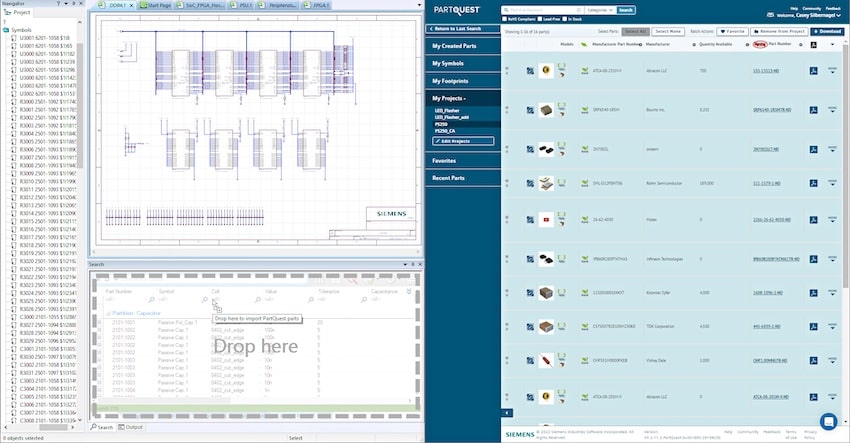Toggle the Lead-Free checkbox
Viewport: 850px width, 443px height.
click(539, 19)
